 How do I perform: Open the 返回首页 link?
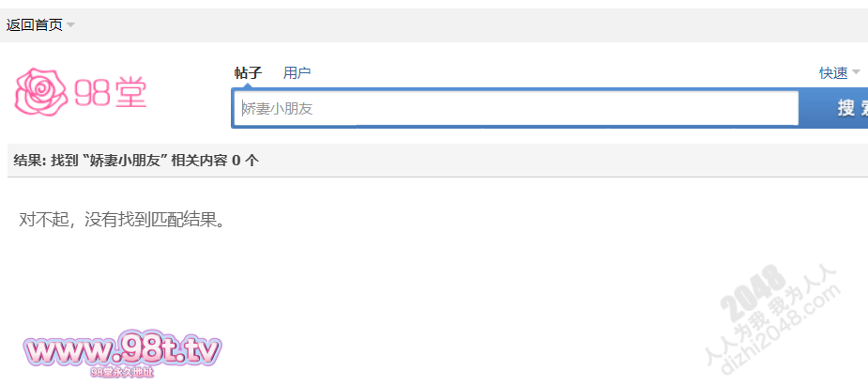(x=34, y=25)
